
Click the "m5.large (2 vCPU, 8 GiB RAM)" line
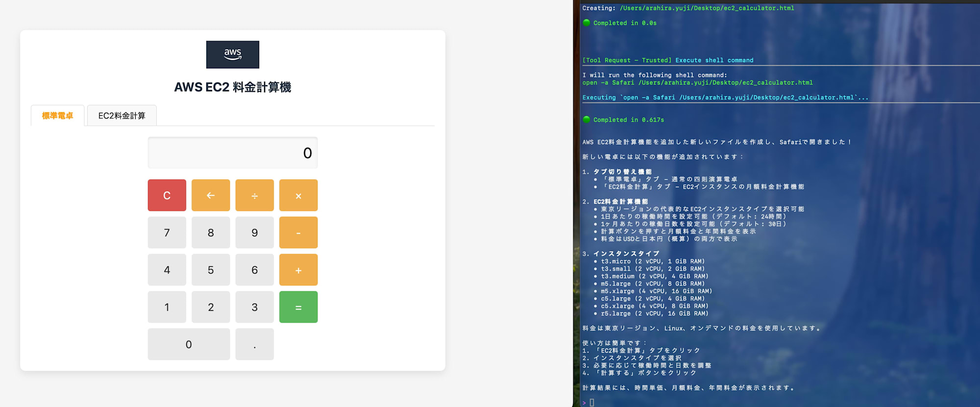click(x=653, y=283)
